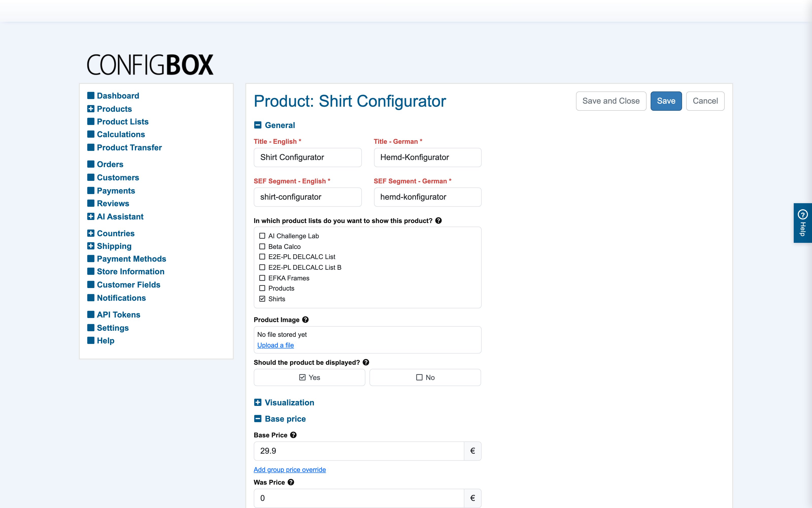
Task: Expand the Products menu plus icon
Action: click(x=91, y=109)
